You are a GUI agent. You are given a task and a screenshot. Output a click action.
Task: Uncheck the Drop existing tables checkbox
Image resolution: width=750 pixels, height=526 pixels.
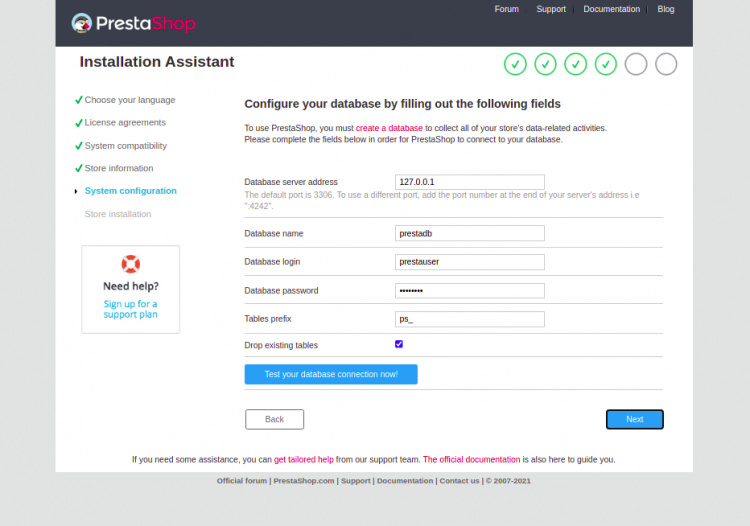click(x=399, y=344)
